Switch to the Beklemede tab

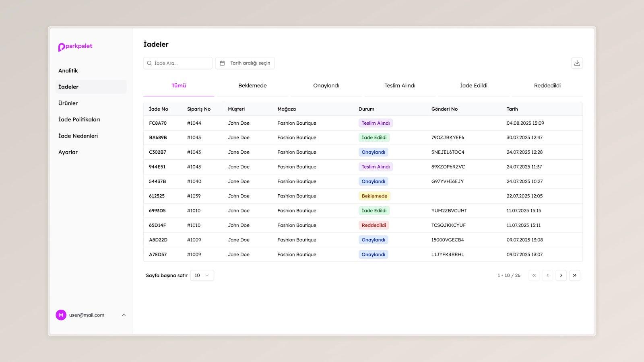[x=252, y=86]
